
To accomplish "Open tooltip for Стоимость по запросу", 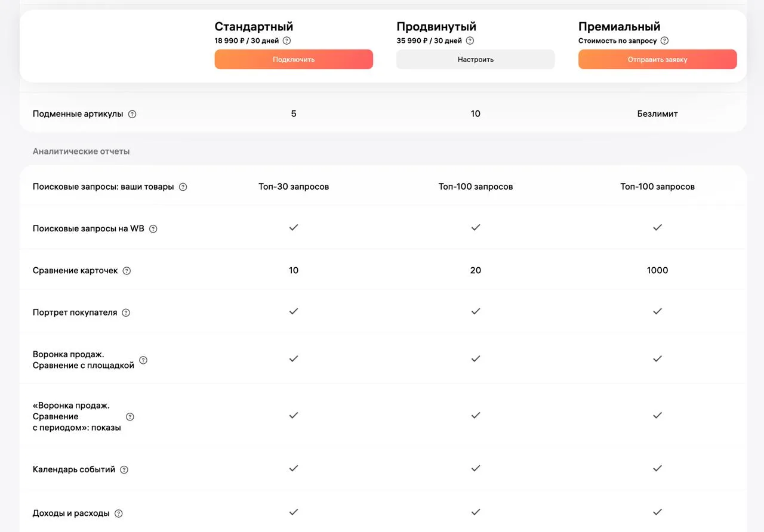I will pyautogui.click(x=664, y=41).
